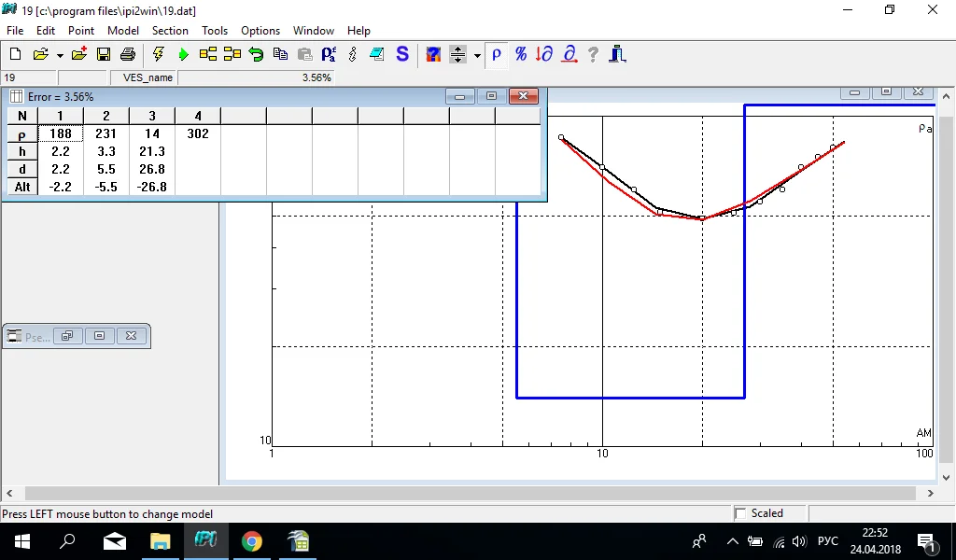Viewport: 956px width, 560px height.
Task: Click the percent sign toolbar icon
Action: click(x=521, y=55)
